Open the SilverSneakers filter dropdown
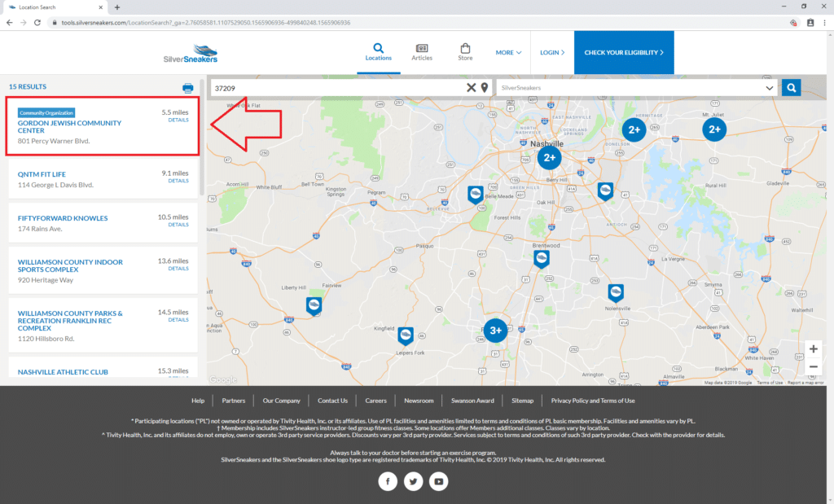The width and height of the screenshot is (834, 504). click(x=637, y=88)
